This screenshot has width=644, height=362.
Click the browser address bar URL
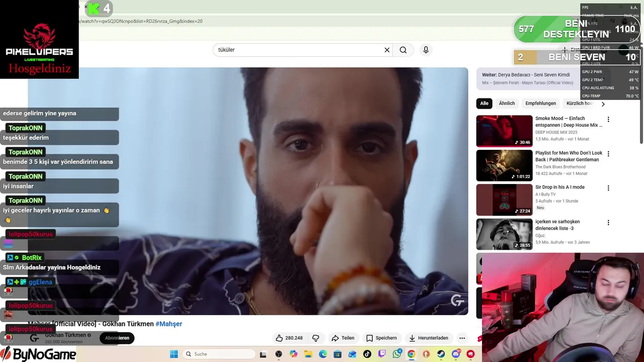click(x=141, y=21)
